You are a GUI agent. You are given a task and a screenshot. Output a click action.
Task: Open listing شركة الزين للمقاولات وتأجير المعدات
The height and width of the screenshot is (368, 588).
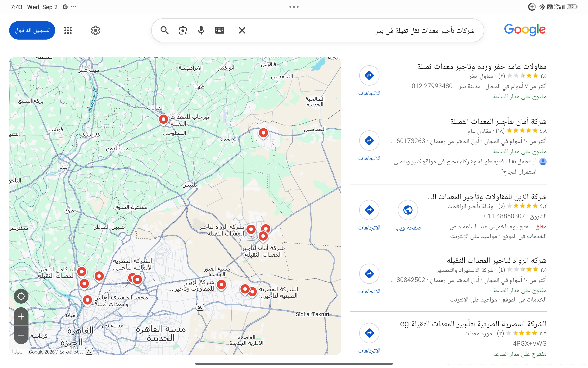pos(487,196)
